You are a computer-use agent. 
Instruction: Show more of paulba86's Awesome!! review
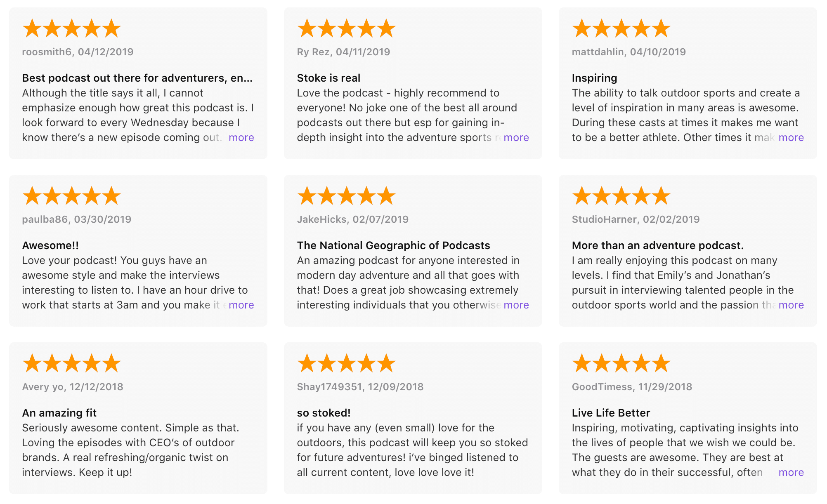coord(241,305)
